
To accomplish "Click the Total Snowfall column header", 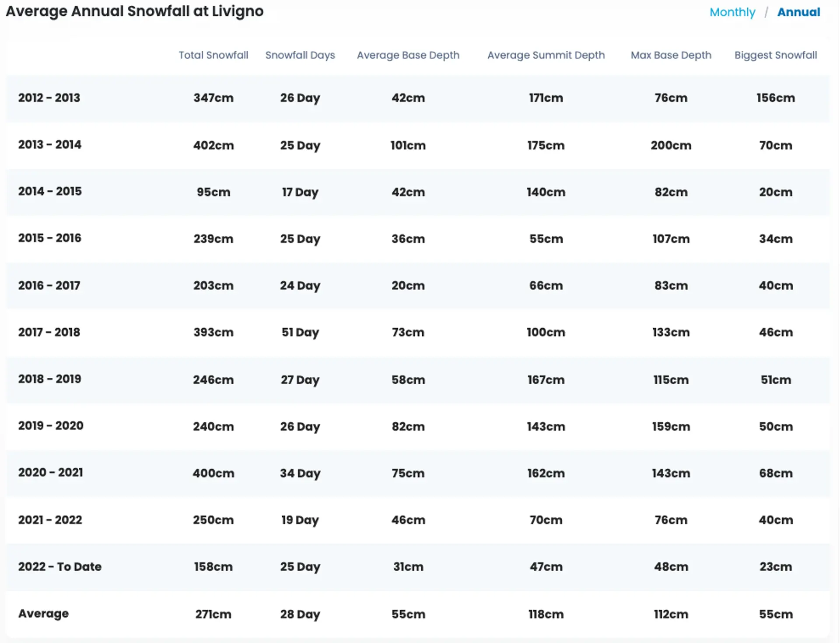I will (x=213, y=55).
